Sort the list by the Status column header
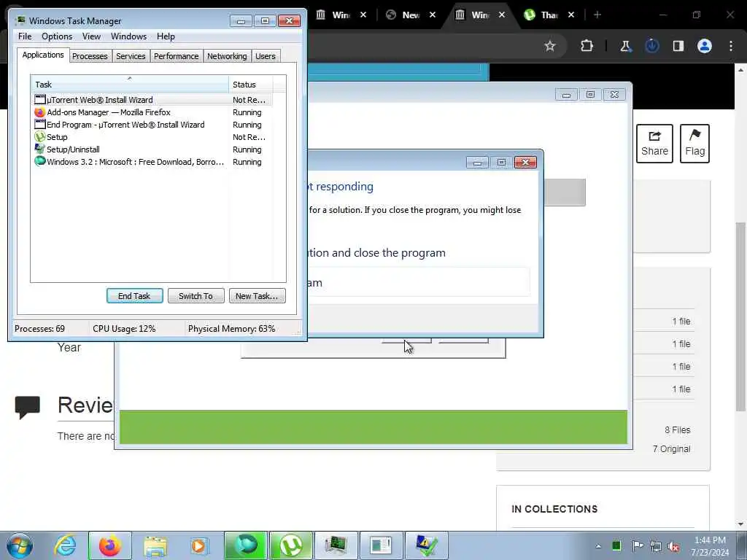The width and height of the screenshot is (747, 560). (x=251, y=85)
